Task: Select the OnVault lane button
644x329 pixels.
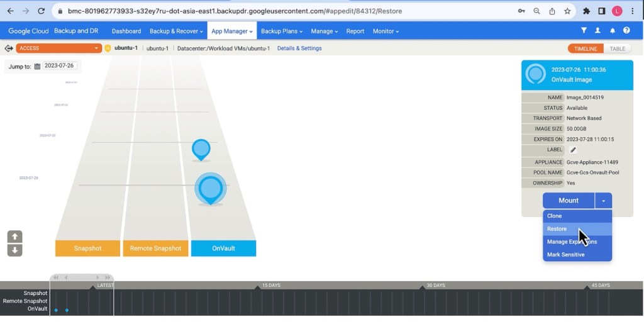Action: point(223,248)
